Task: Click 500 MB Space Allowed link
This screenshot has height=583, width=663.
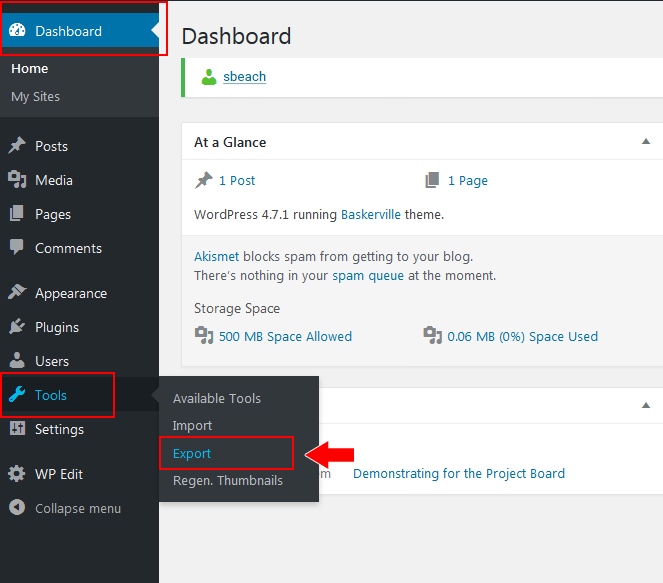Action: point(285,337)
